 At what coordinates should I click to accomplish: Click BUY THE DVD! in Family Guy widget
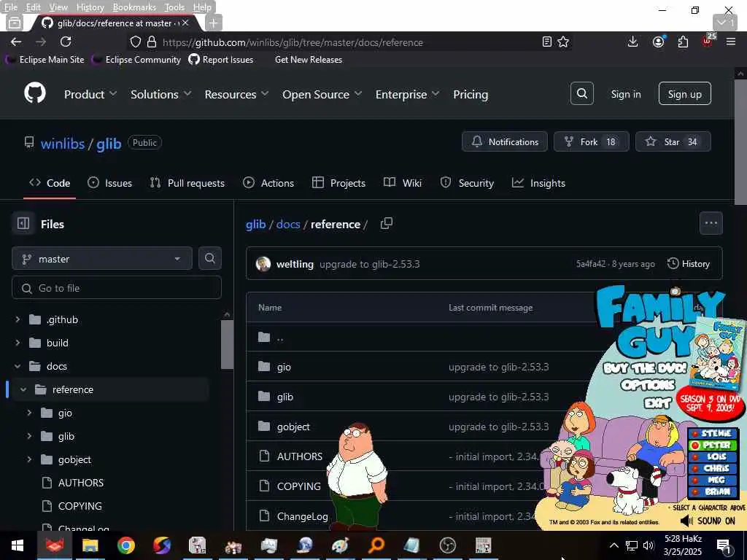pos(645,368)
